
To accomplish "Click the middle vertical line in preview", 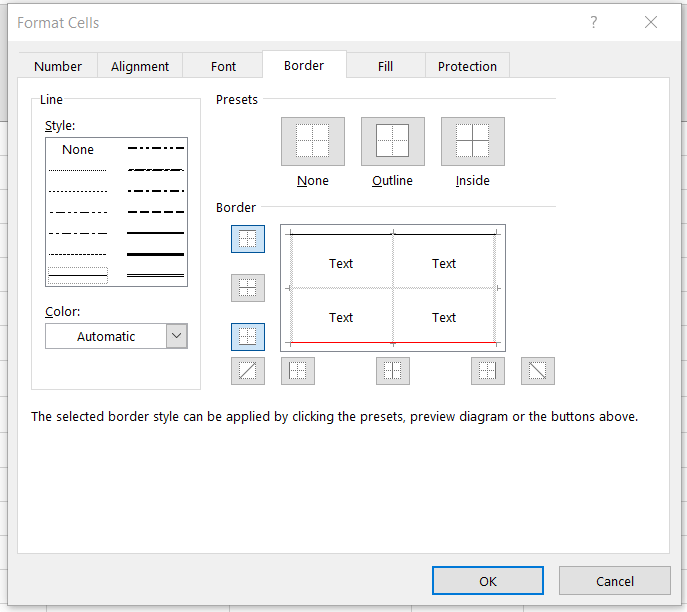I will [x=393, y=288].
